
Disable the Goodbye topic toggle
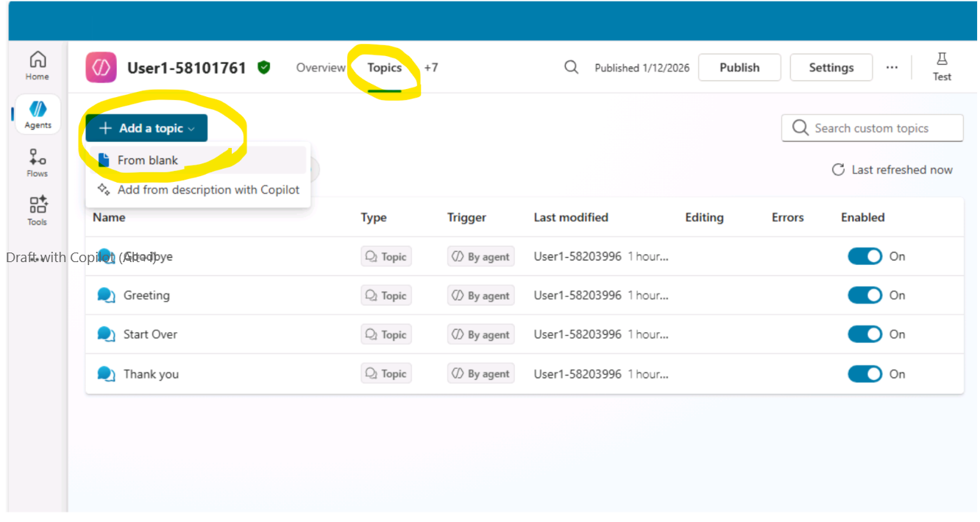(x=864, y=256)
